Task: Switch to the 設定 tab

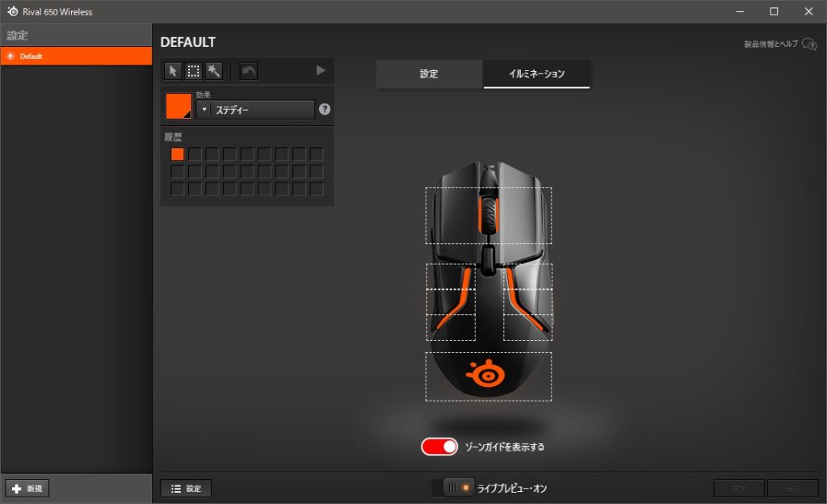Action: [429, 73]
